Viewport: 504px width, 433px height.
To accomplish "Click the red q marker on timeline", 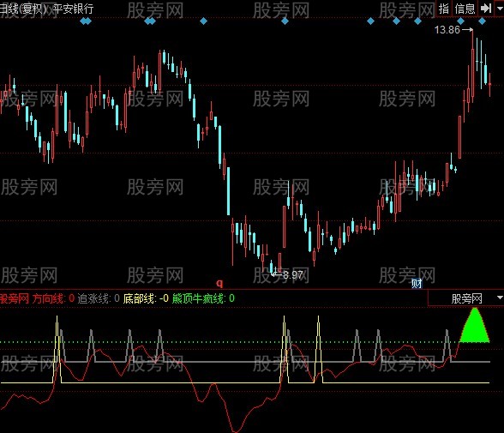I will pyautogui.click(x=219, y=283).
